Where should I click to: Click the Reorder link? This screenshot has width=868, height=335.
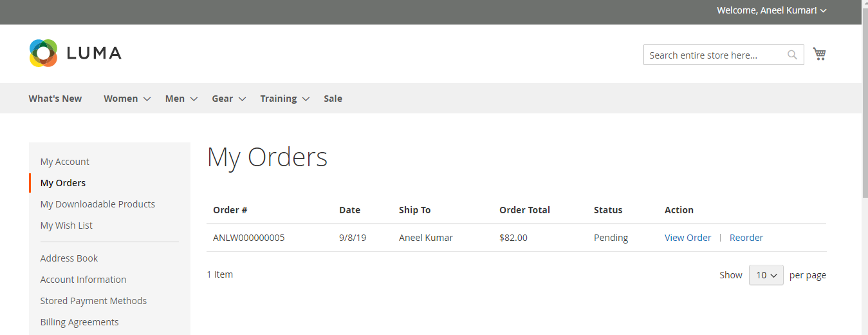[746, 238]
